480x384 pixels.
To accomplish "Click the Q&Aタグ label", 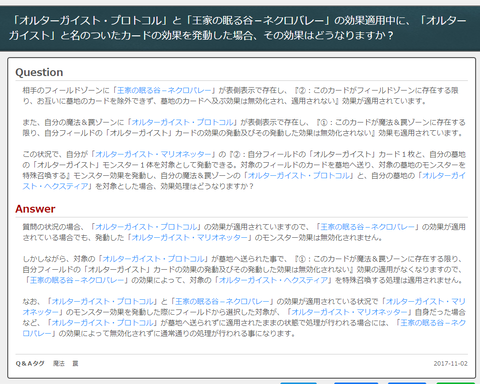I will click(30, 363).
